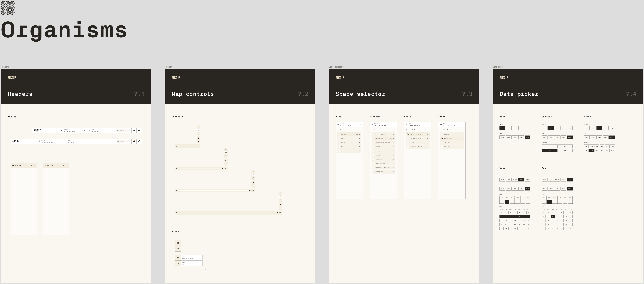Click pause icon on shortest LIVE timeline

[177, 146]
